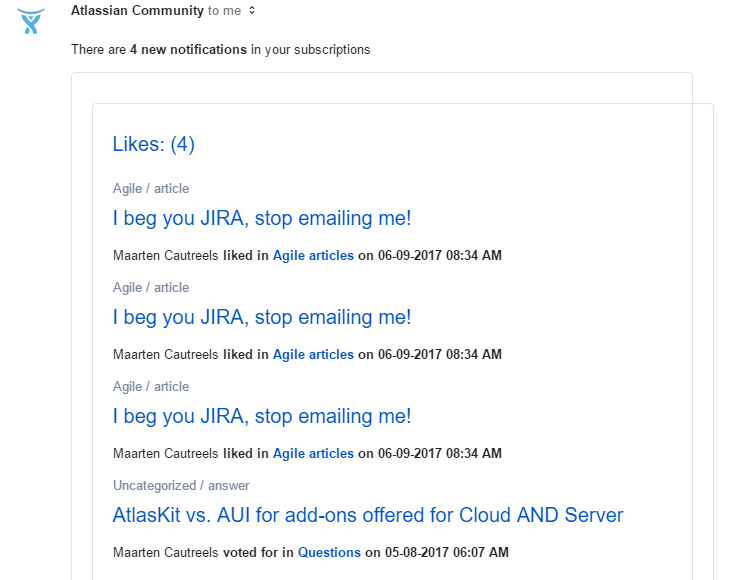Open second "I beg you JIRA, stop emailing me!" link

(x=262, y=317)
